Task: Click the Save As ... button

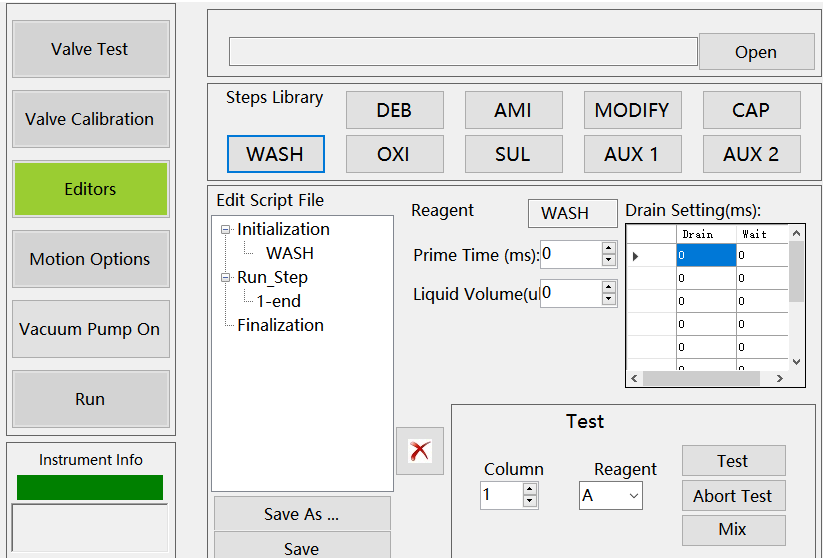Action: point(301,514)
